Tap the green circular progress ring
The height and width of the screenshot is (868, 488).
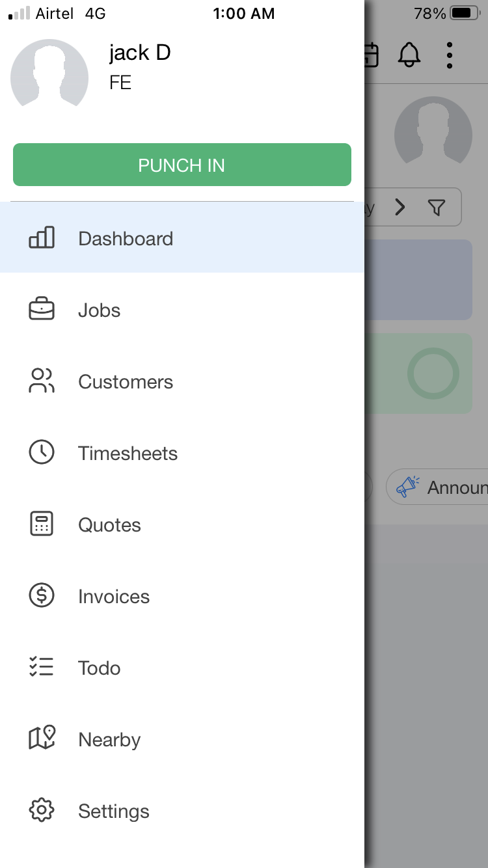pyautogui.click(x=433, y=373)
